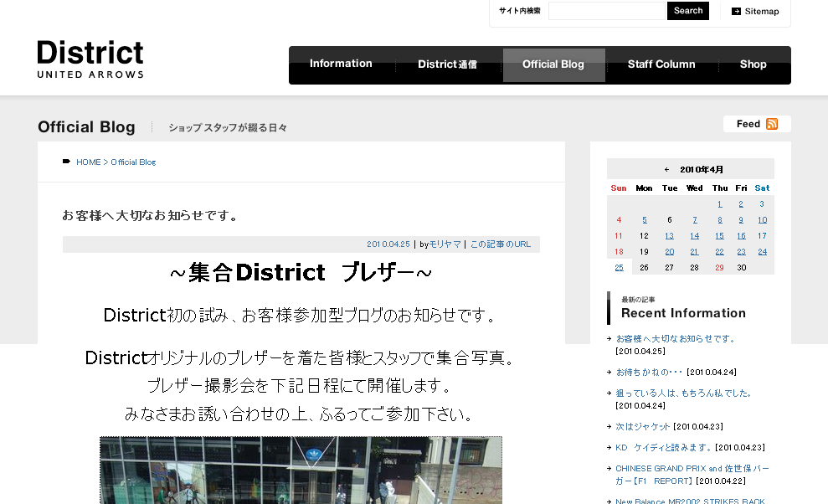Open the District通信 navigation tab

[x=447, y=64]
